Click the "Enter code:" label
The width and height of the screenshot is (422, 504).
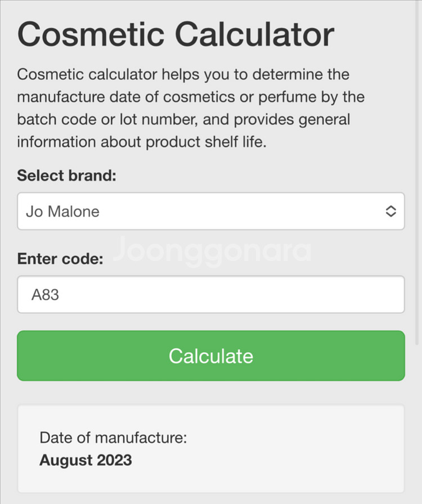[60, 258]
